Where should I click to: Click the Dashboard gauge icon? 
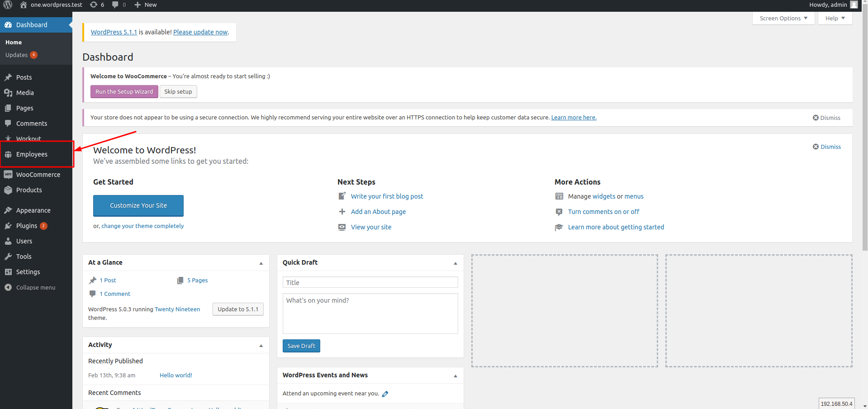coord(8,25)
